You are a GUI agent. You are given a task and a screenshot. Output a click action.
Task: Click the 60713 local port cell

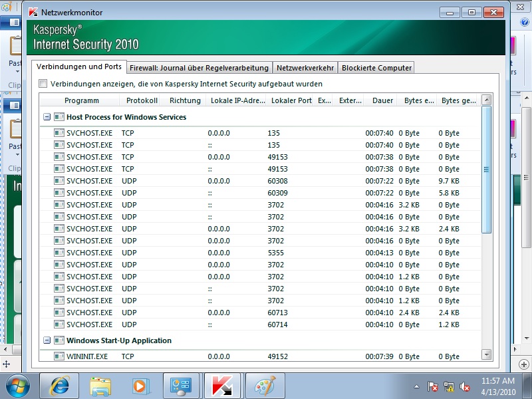[277, 313]
